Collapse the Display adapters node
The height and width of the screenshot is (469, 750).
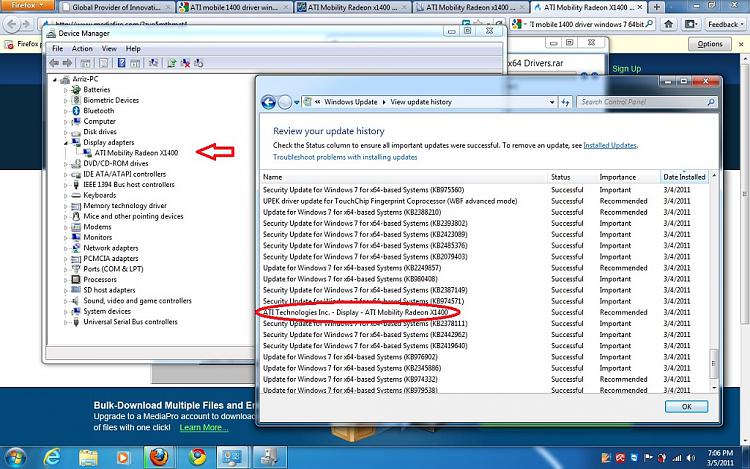(x=66, y=142)
